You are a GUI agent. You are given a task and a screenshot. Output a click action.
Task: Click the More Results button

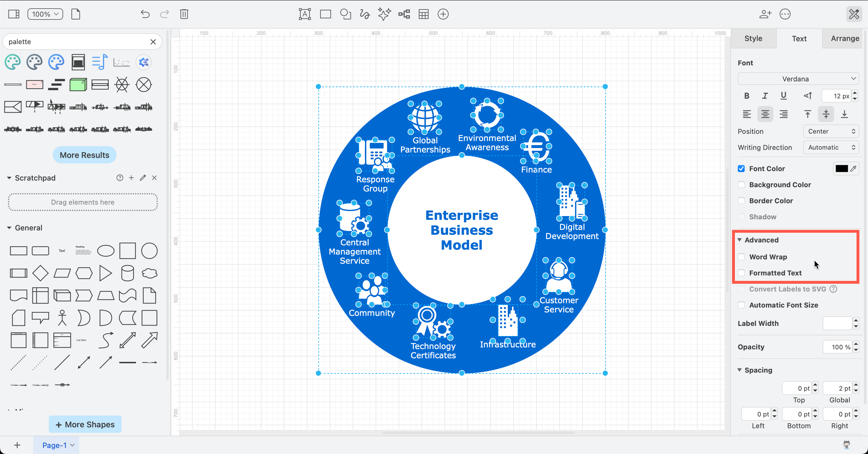(x=85, y=155)
